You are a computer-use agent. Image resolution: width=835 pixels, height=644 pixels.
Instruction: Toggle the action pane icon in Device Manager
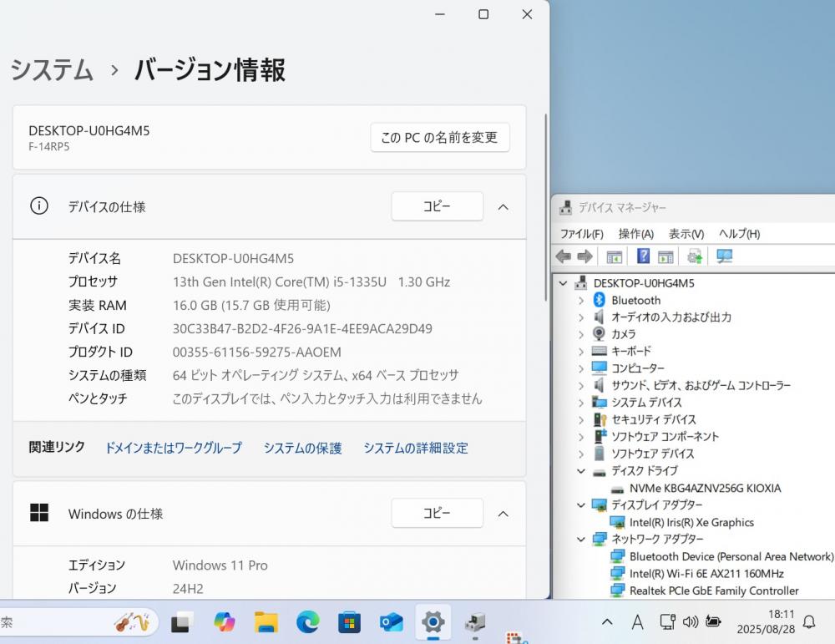point(665,256)
